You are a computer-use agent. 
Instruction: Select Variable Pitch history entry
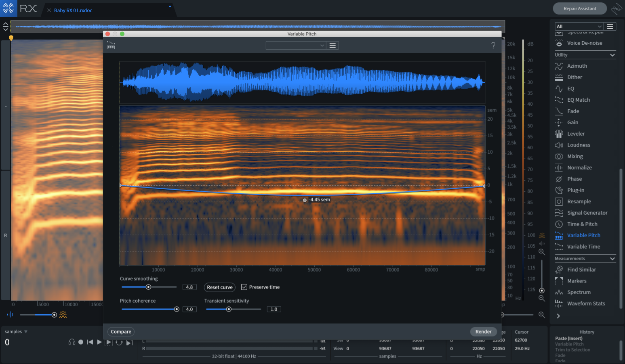point(569,344)
